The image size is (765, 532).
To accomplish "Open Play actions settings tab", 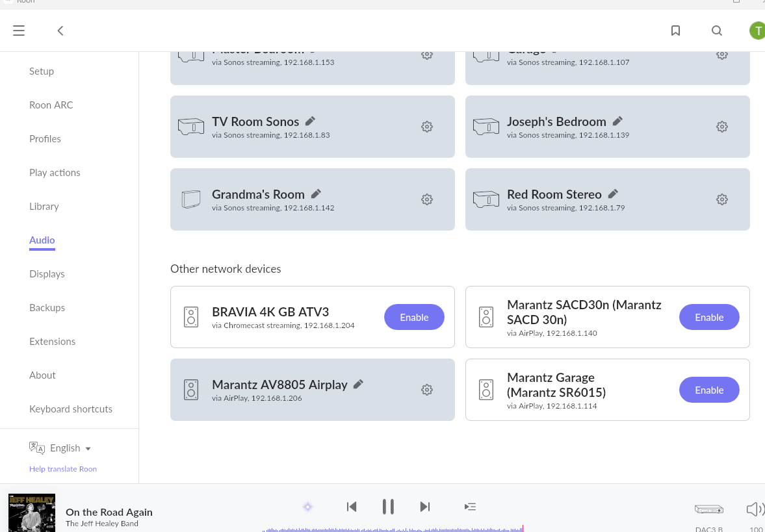I will (55, 173).
